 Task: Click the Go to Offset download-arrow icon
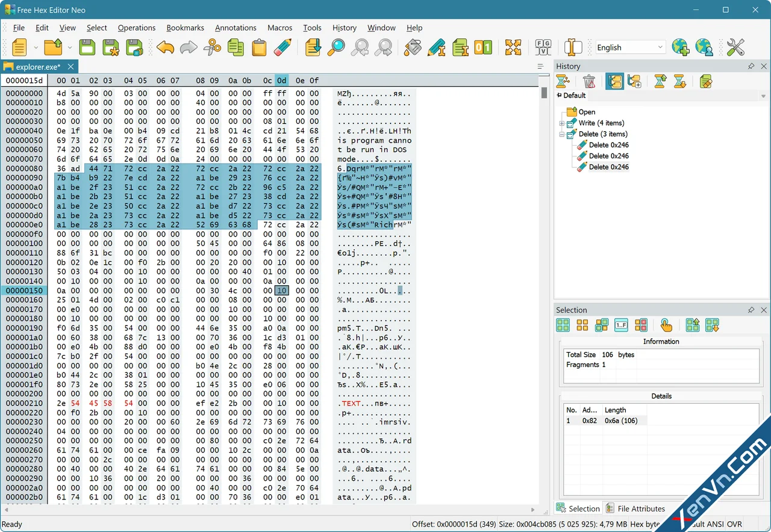point(313,47)
